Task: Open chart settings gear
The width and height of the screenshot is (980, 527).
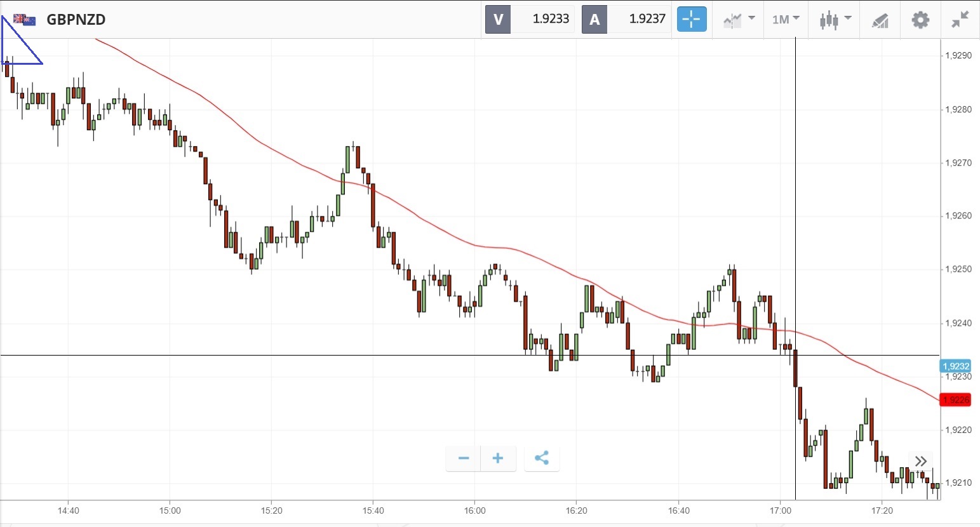Action: 920,20
